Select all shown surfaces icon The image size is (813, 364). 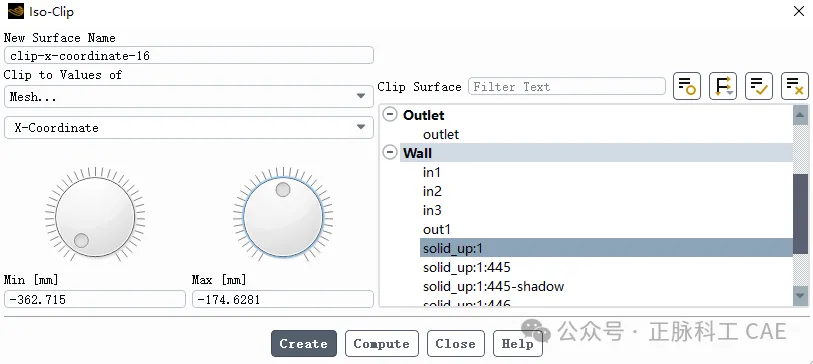(759, 86)
